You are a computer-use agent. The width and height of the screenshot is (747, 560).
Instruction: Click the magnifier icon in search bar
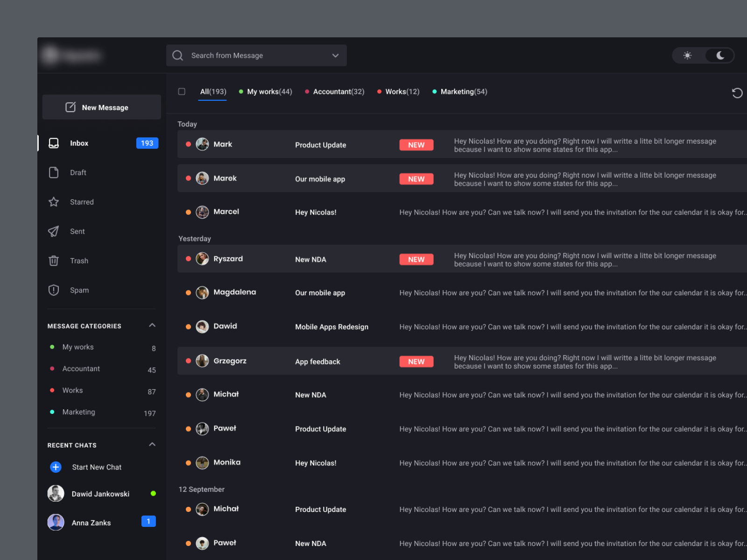pyautogui.click(x=177, y=55)
